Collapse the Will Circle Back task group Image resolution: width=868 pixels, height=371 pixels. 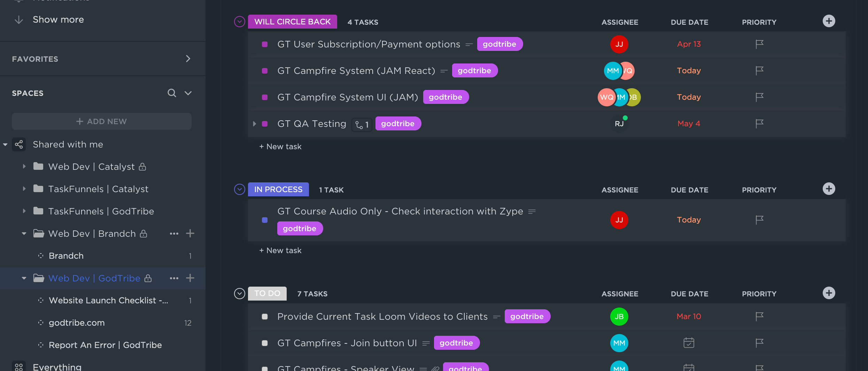coord(239,22)
